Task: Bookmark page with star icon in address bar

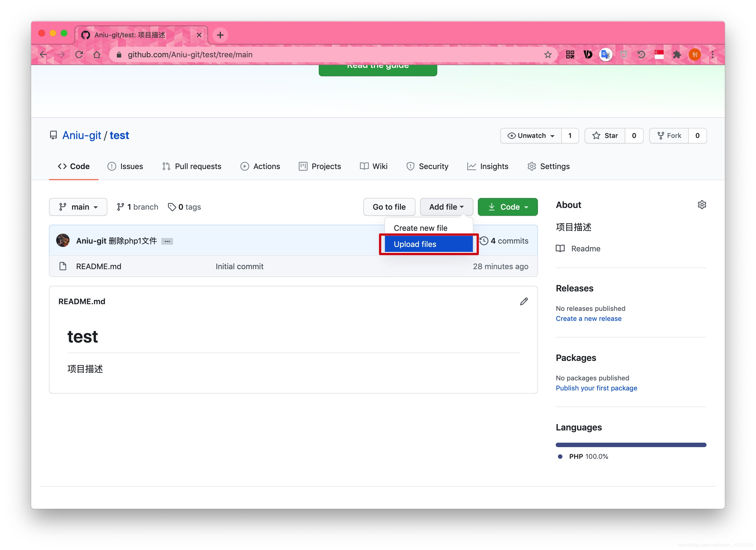Action: tap(548, 54)
